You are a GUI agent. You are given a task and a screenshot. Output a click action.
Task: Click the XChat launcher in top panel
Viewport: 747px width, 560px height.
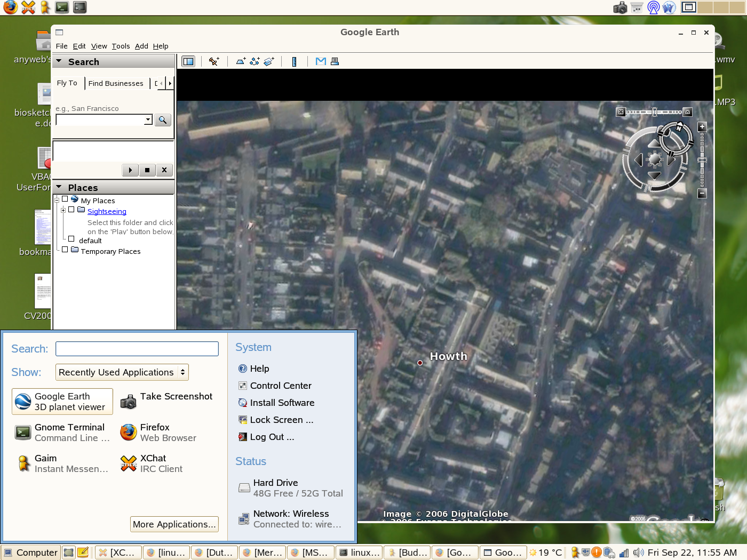click(x=28, y=7)
